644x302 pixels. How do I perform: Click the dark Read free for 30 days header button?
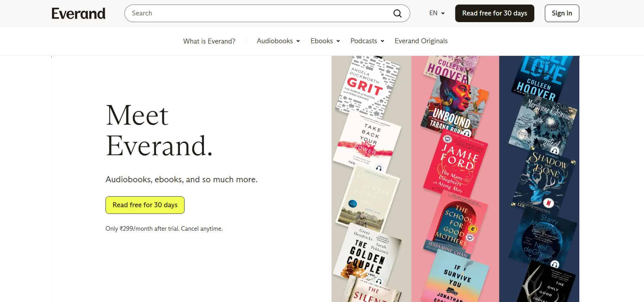click(494, 13)
